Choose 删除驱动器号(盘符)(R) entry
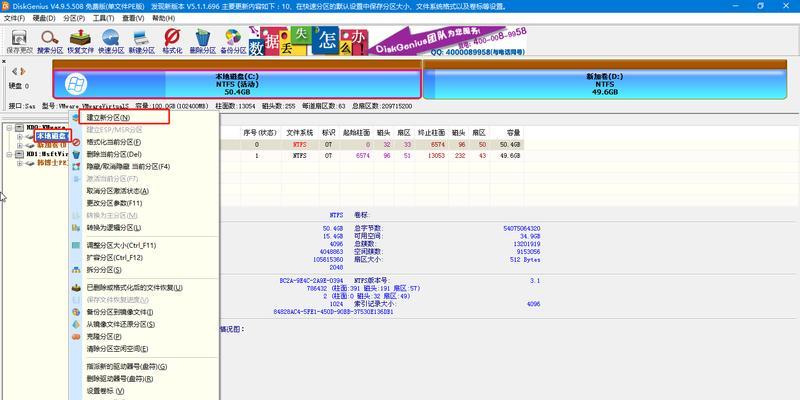This screenshot has height=400, width=800. (x=120, y=379)
